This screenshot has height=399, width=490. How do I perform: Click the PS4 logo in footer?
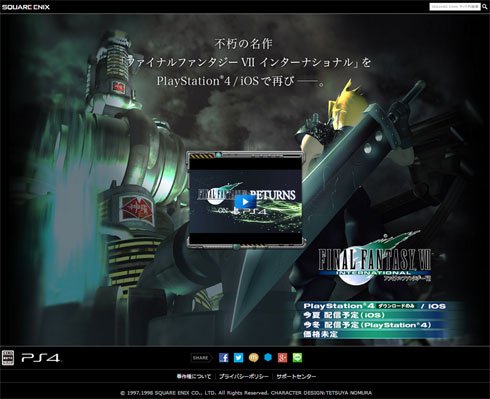[x=41, y=358]
